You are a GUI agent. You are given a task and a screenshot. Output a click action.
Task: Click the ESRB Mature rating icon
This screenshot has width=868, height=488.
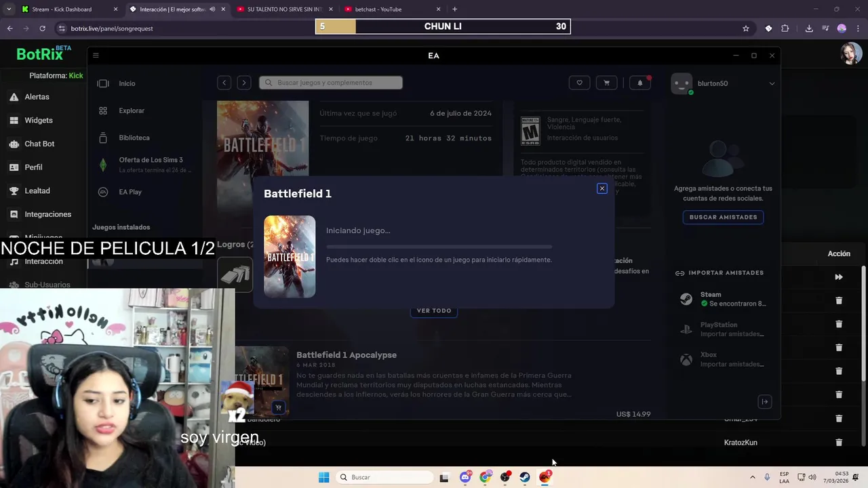click(x=530, y=131)
